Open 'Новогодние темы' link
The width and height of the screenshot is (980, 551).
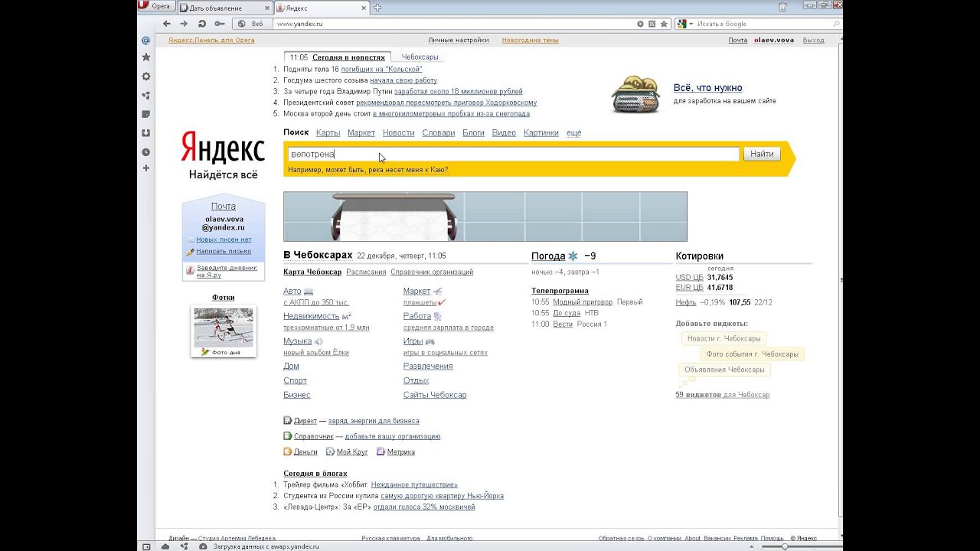(531, 40)
